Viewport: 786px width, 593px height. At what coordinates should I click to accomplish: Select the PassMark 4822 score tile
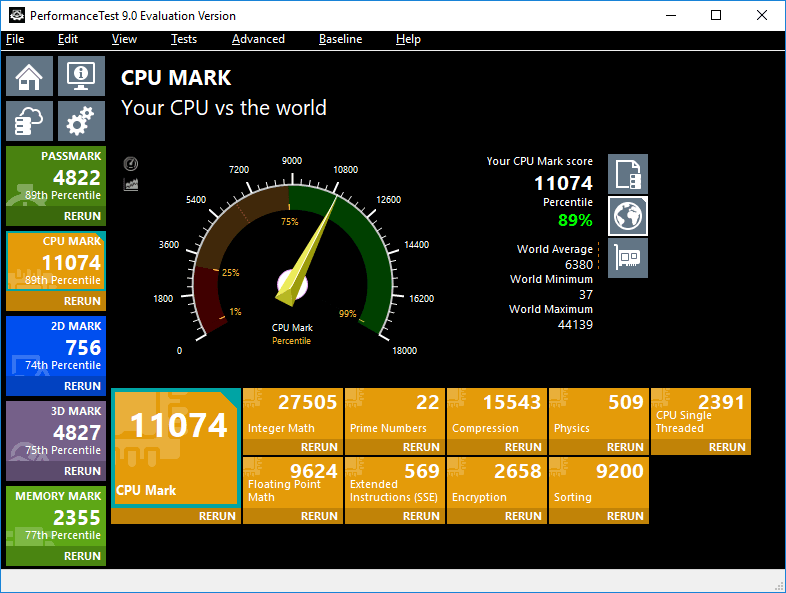coord(56,176)
